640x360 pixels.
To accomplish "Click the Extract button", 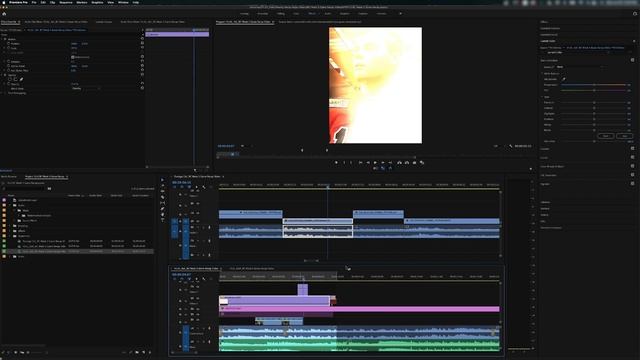I will [407, 163].
